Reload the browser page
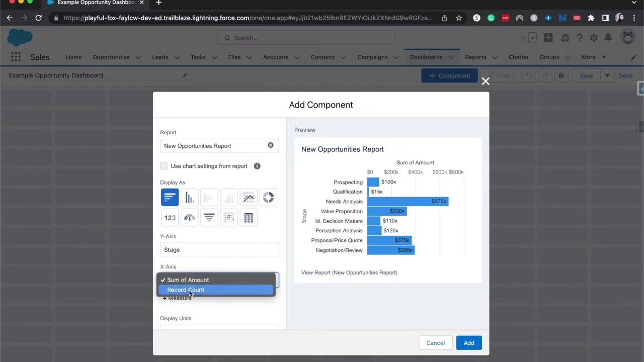644x362 pixels. [38, 18]
